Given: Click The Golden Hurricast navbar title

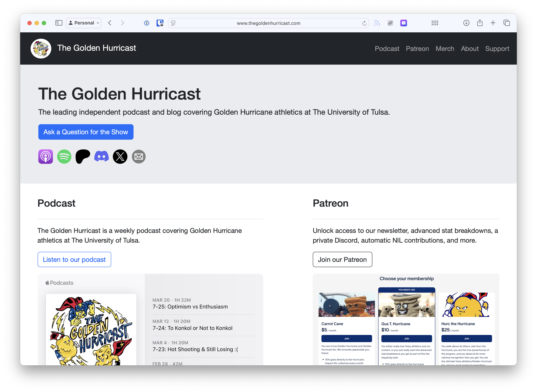Looking at the screenshot, I should [96, 48].
